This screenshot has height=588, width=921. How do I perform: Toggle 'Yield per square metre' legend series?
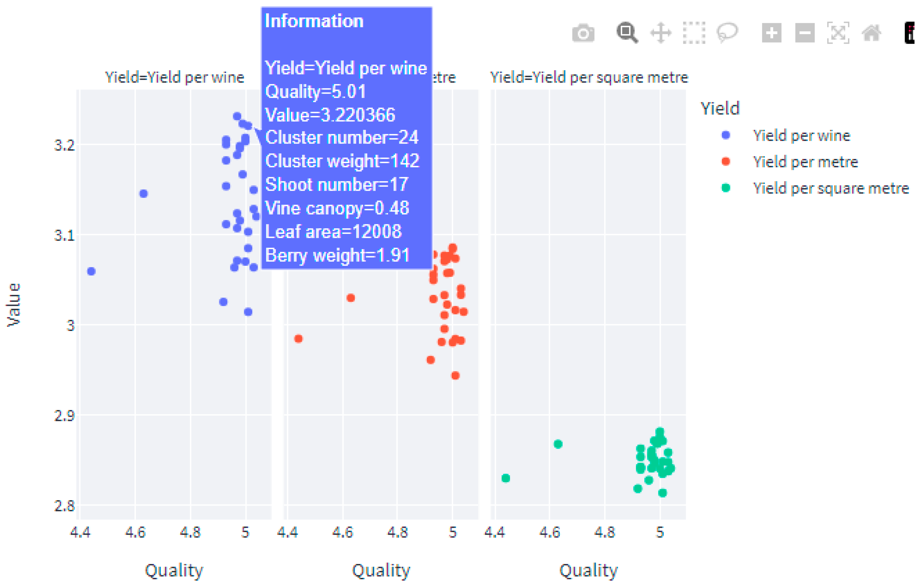pyautogui.click(x=830, y=188)
